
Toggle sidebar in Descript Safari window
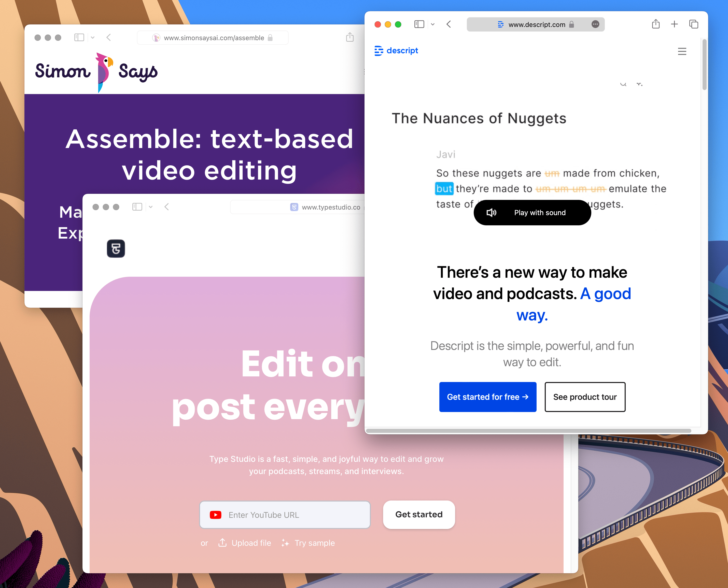coord(419,24)
